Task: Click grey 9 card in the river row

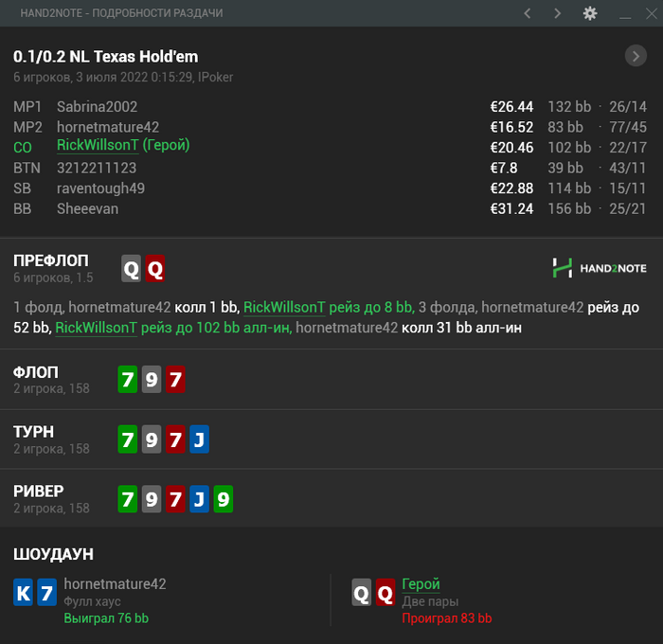Action: (152, 499)
